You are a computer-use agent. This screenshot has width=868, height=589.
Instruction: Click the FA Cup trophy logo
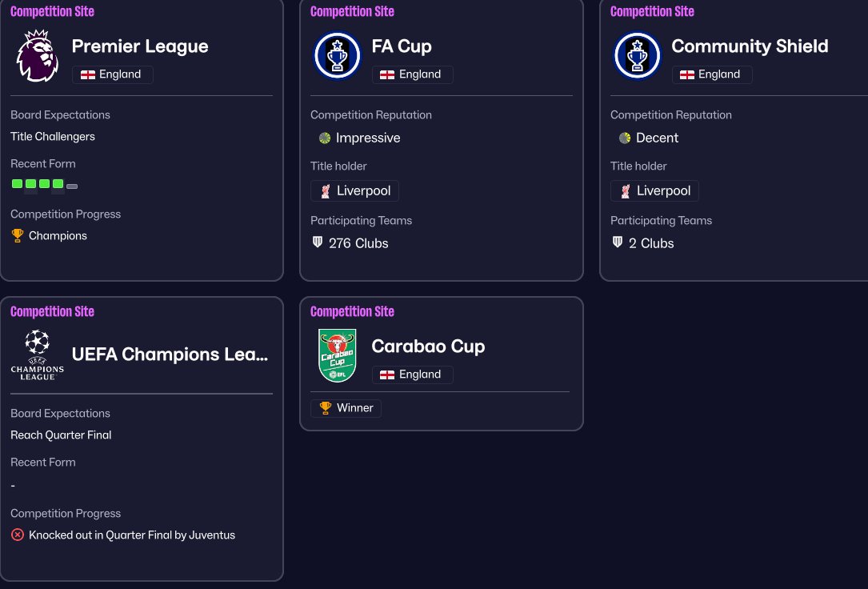337,56
